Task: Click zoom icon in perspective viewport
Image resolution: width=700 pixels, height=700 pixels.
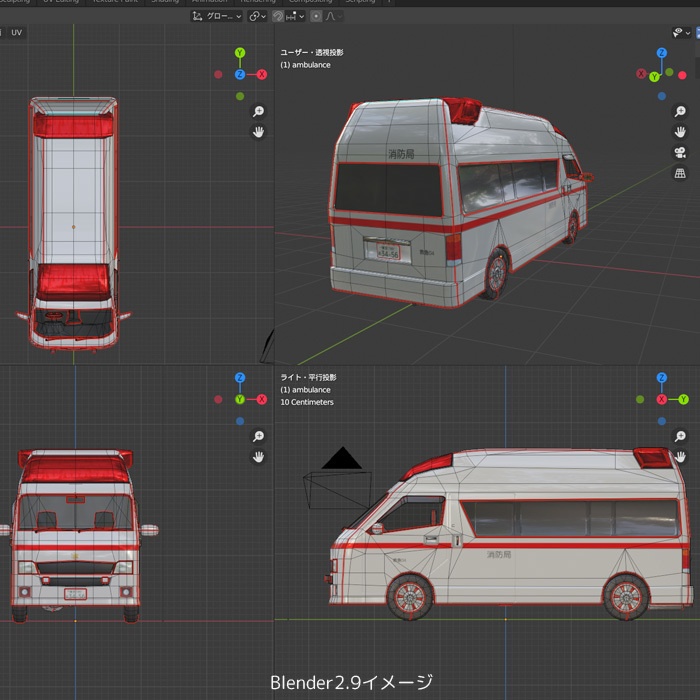Action: click(x=680, y=111)
